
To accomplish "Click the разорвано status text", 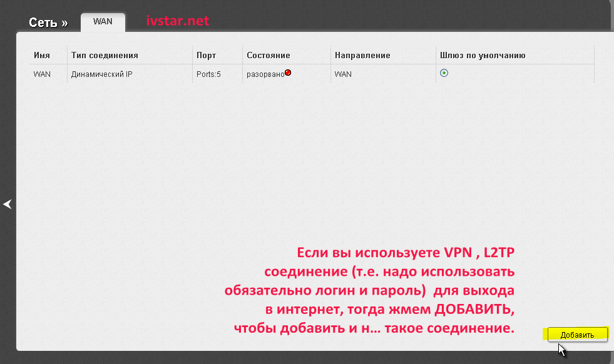I will click(265, 74).
